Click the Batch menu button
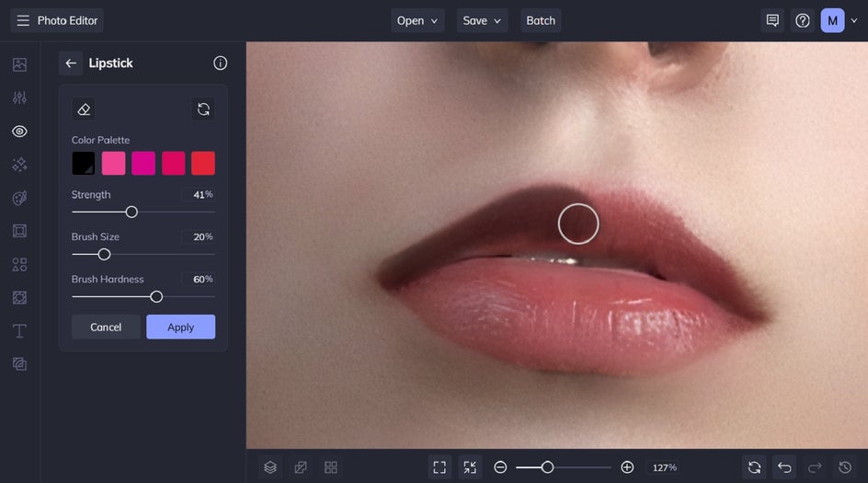 click(541, 20)
